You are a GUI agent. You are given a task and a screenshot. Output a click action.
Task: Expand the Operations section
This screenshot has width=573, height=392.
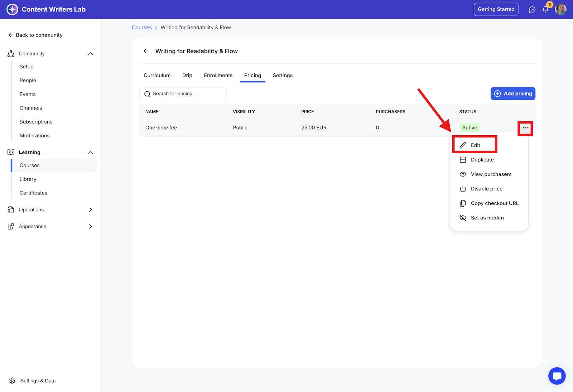coord(91,210)
